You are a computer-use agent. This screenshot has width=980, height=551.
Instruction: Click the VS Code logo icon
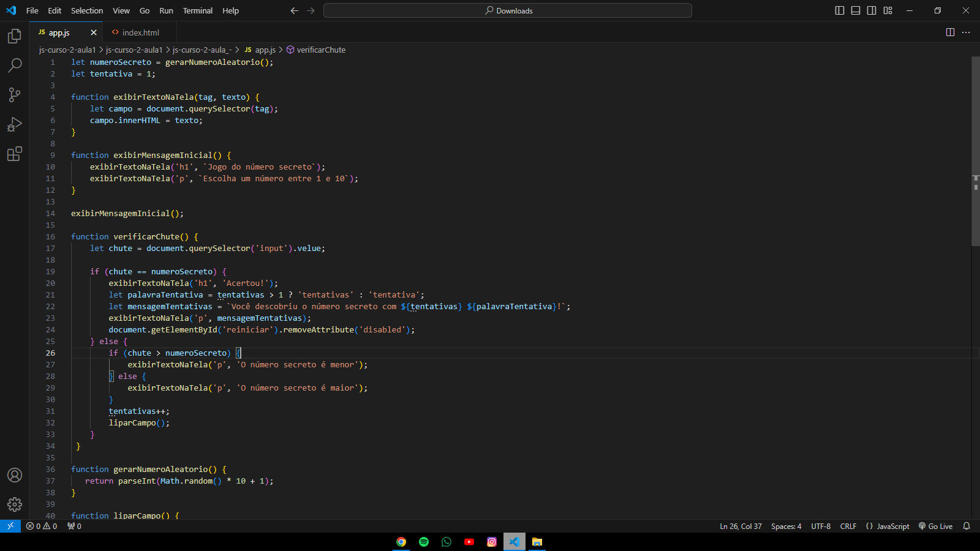(11, 10)
